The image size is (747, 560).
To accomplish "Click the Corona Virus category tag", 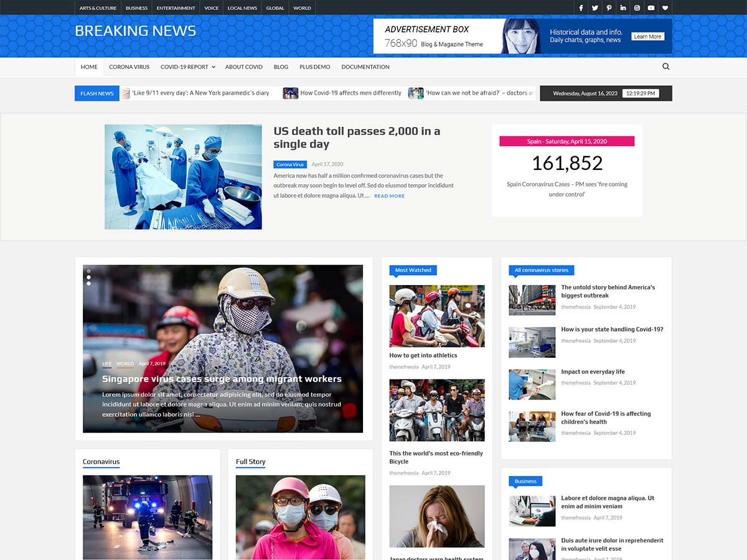I will point(289,164).
